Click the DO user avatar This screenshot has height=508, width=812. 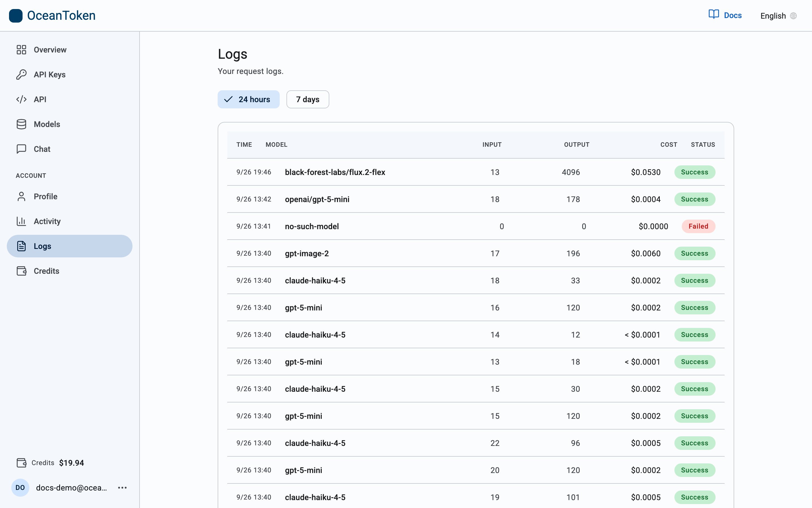click(20, 487)
